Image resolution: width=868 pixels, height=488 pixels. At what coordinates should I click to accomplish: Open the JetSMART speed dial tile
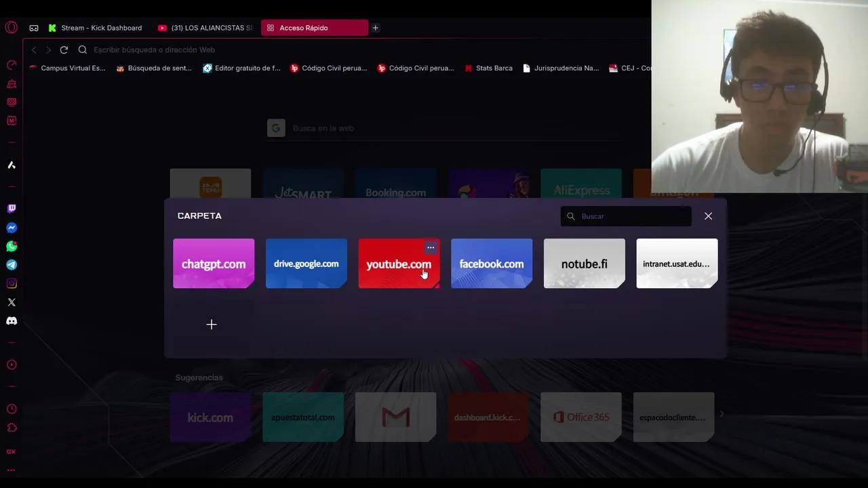tap(303, 184)
